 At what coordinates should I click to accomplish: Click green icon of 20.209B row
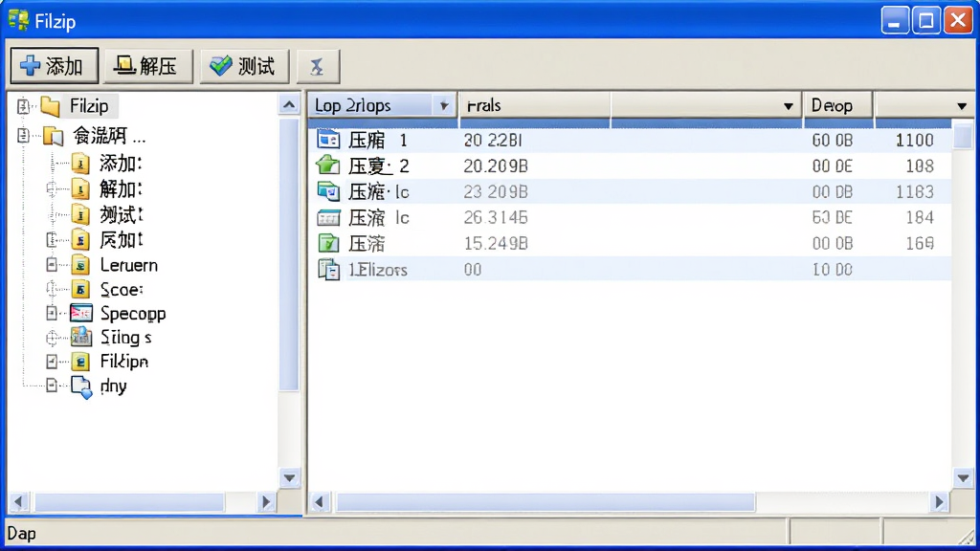tap(328, 165)
